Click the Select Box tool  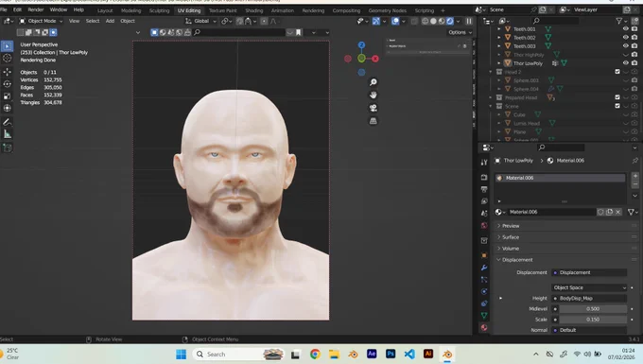(x=7, y=46)
